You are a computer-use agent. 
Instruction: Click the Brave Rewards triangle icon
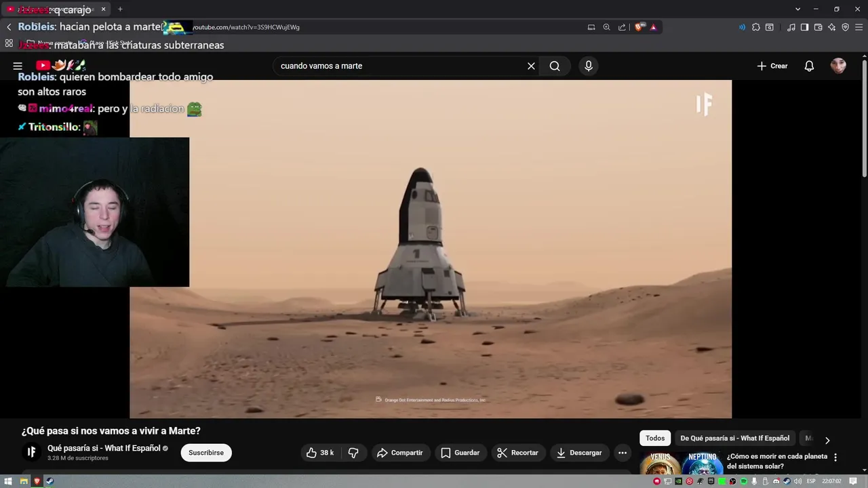coord(653,27)
